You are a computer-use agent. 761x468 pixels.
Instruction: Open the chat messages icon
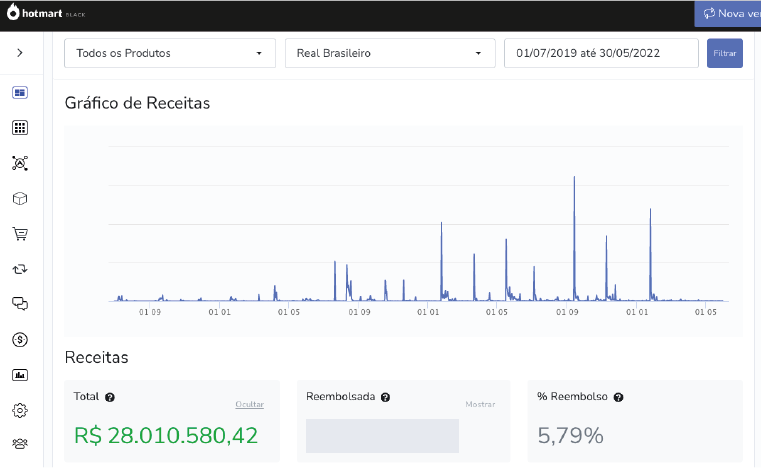(20, 304)
